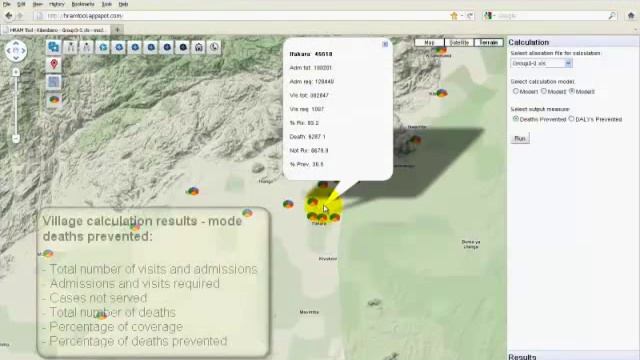Open the View menu
The width and height of the screenshot is (640, 360).
pos(38,4)
